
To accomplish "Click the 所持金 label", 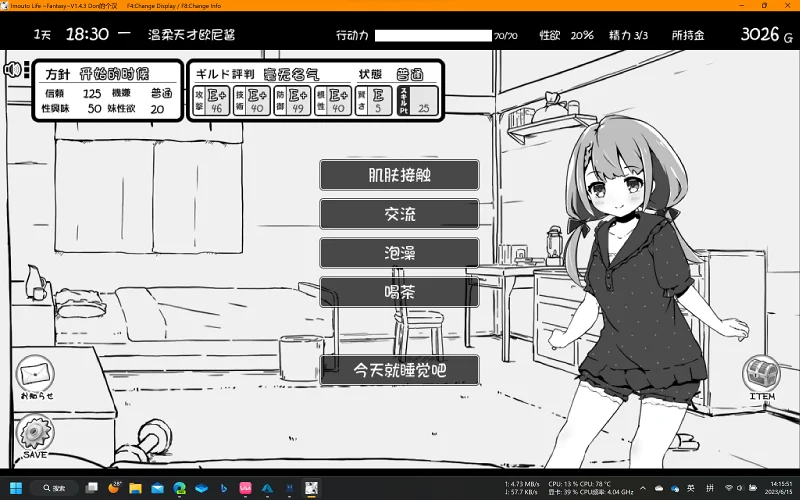I will [688, 35].
